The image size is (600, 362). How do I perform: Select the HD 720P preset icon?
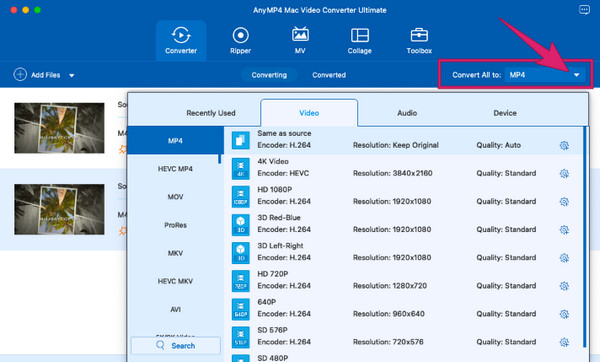pyautogui.click(x=241, y=281)
